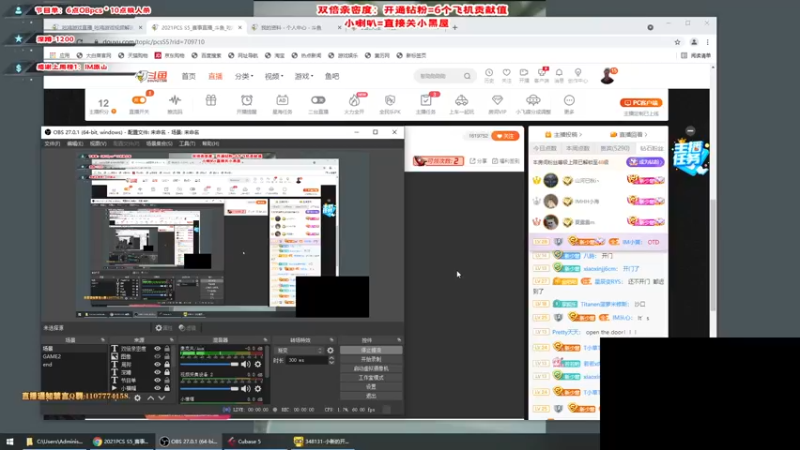800x450 pixels.
Task: Open the 星海任务 icon
Action: click(282, 101)
